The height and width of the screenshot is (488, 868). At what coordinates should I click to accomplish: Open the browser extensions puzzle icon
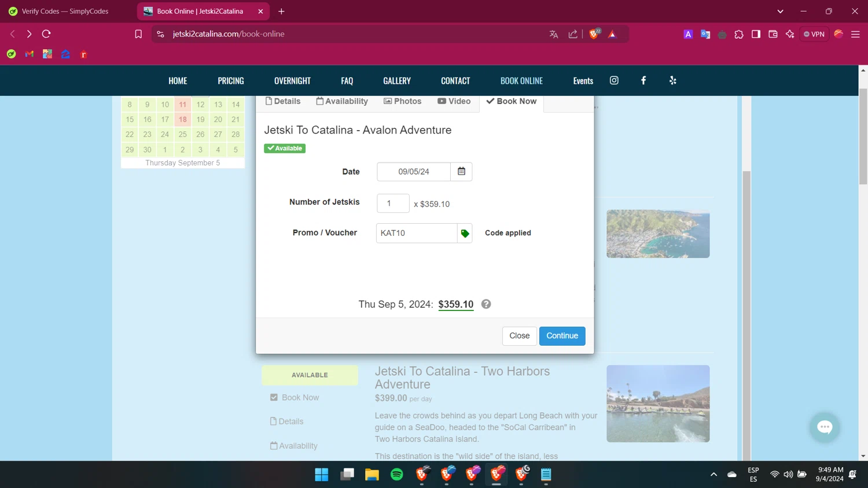[739, 34]
